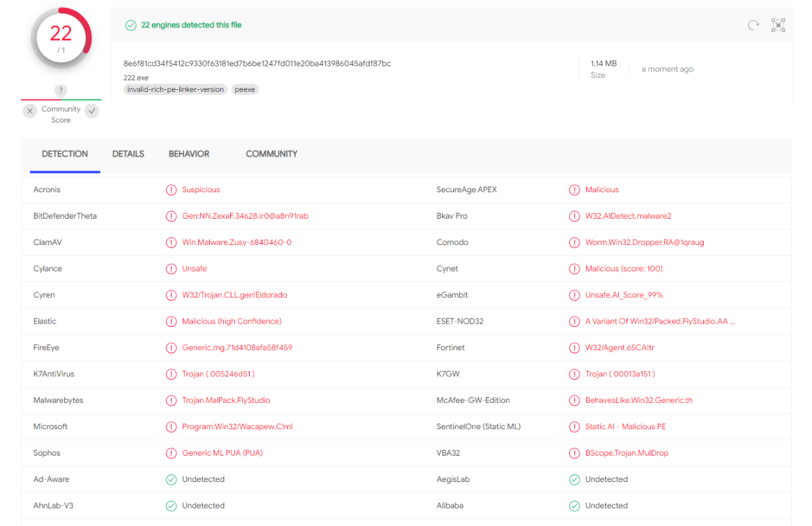The height and width of the screenshot is (526, 812).
Task: Select the file hash text
Action: 257,64
